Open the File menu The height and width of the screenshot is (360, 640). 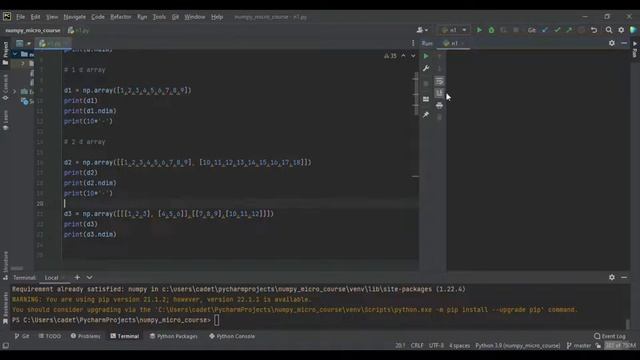tap(20, 17)
